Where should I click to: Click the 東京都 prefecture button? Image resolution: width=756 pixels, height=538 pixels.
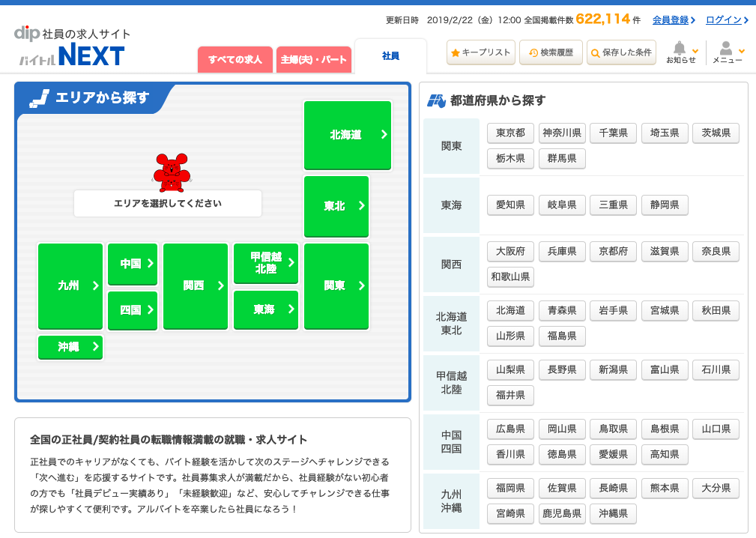(x=510, y=133)
